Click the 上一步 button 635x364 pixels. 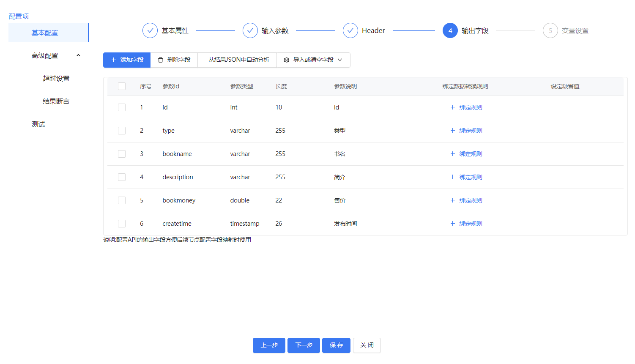click(x=269, y=345)
